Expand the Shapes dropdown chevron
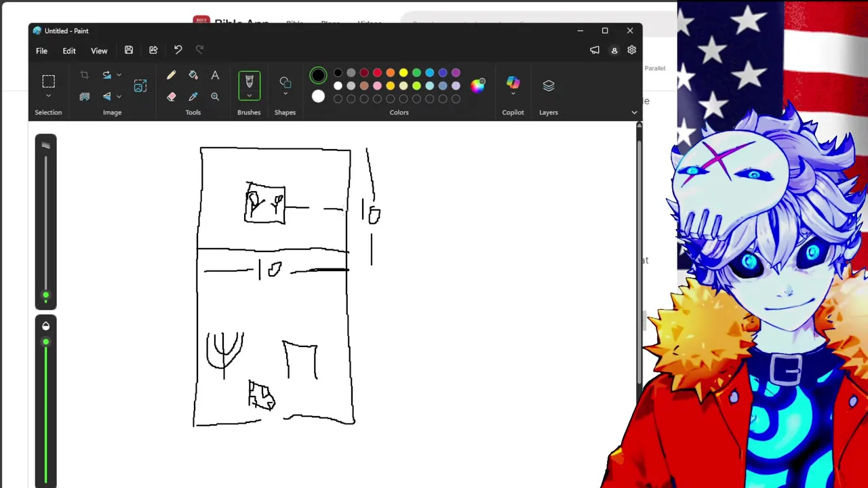 (x=285, y=94)
